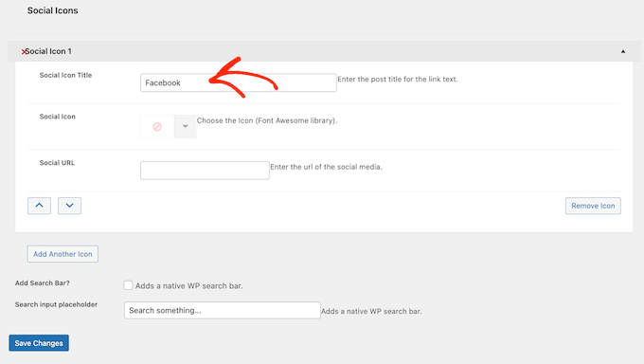Enable the Add Search Bar checkbox

pos(128,285)
